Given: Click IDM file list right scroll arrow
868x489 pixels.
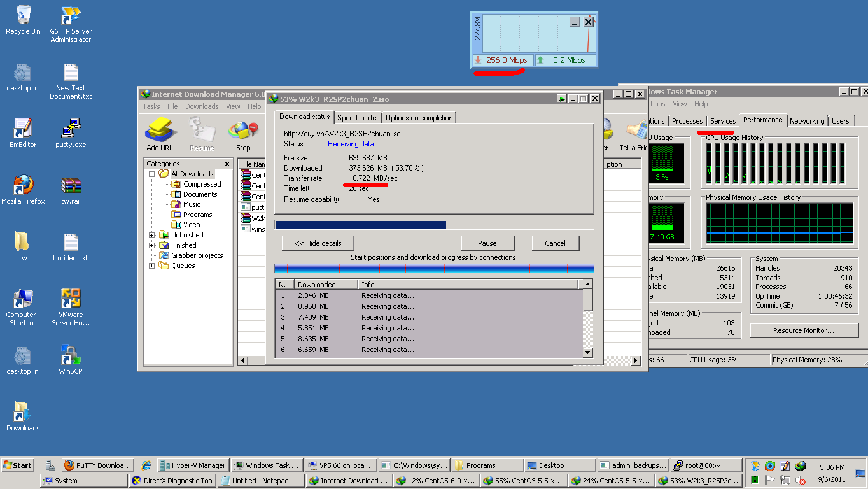Looking at the screenshot, I should [635, 361].
